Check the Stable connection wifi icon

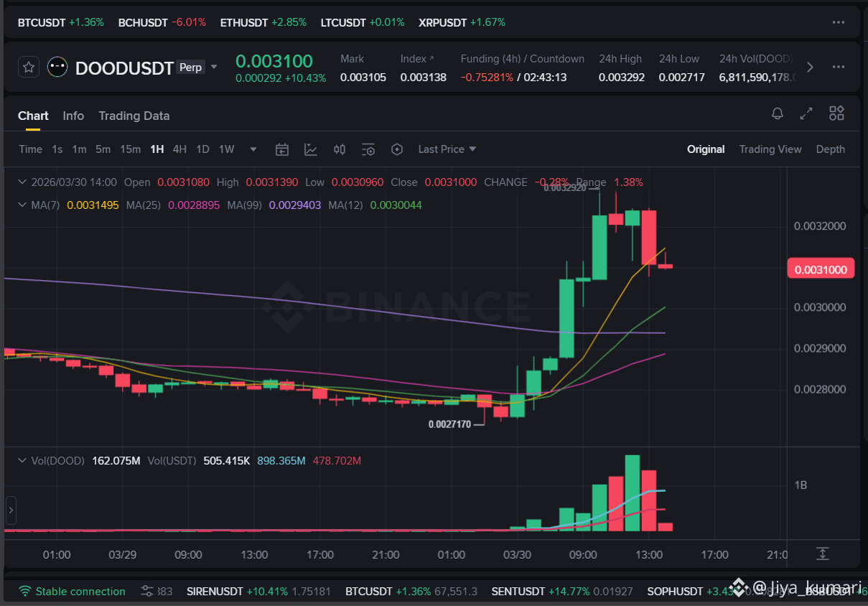25,592
